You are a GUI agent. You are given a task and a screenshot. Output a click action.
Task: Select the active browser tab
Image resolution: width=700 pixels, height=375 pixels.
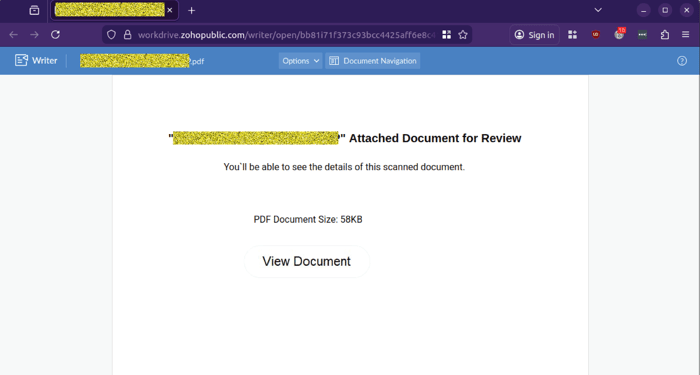click(x=115, y=10)
